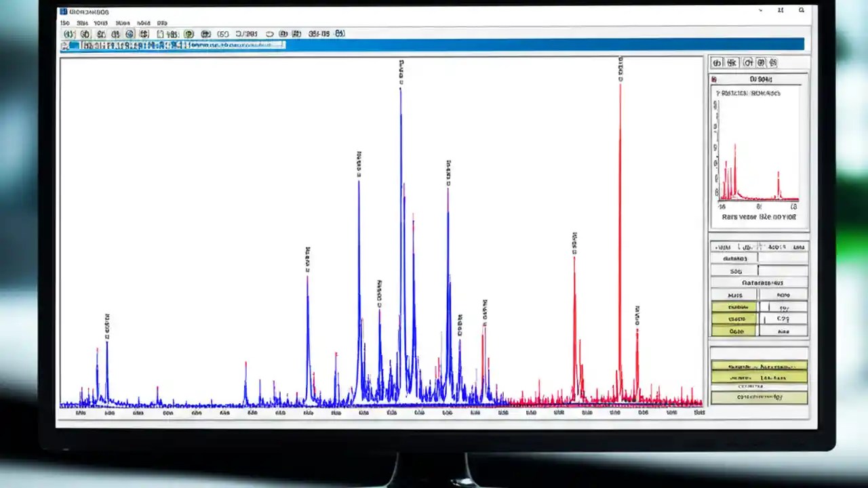Select the Save icon on the main toolbar
This screenshot has width=868, height=488.
pos(84,33)
